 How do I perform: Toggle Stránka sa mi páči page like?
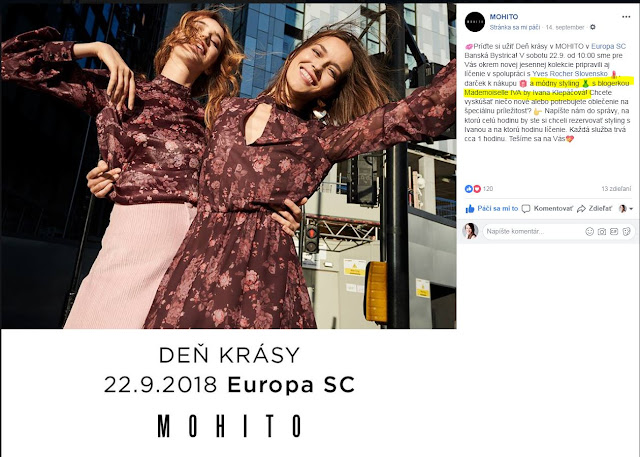[514, 27]
